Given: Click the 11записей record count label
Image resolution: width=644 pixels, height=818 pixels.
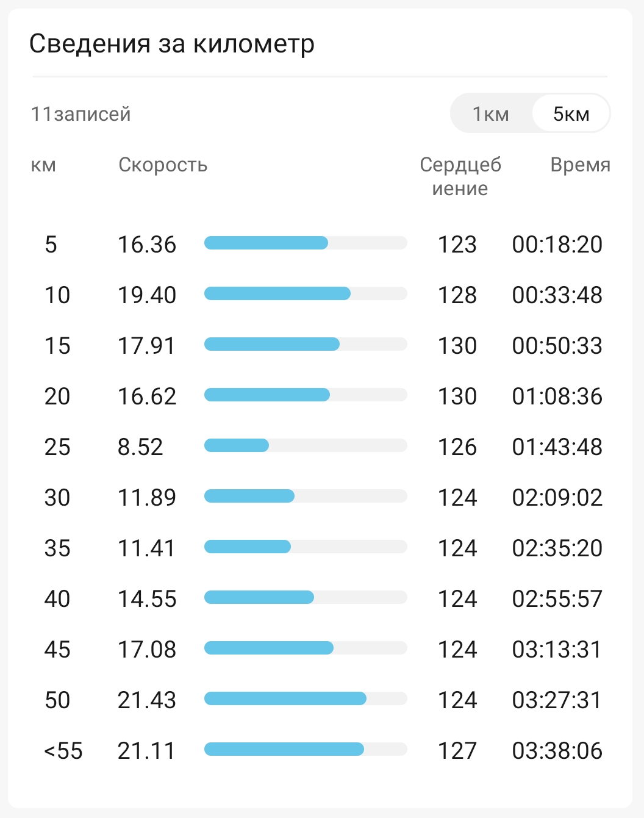Looking at the screenshot, I should click(81, 114).
